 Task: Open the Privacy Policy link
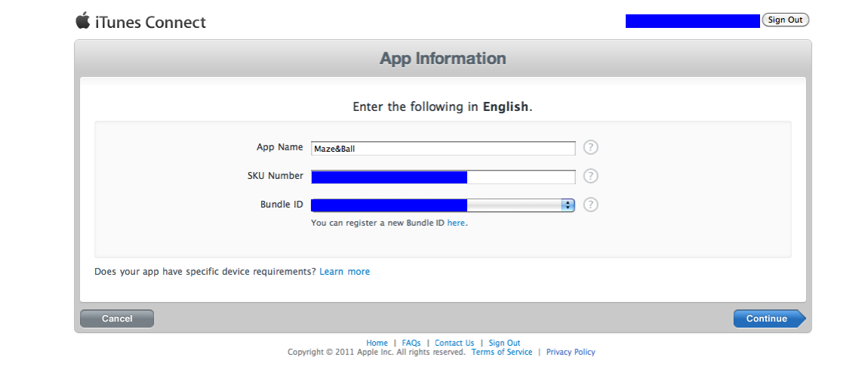pyautogui.click(x=571, y=352)
